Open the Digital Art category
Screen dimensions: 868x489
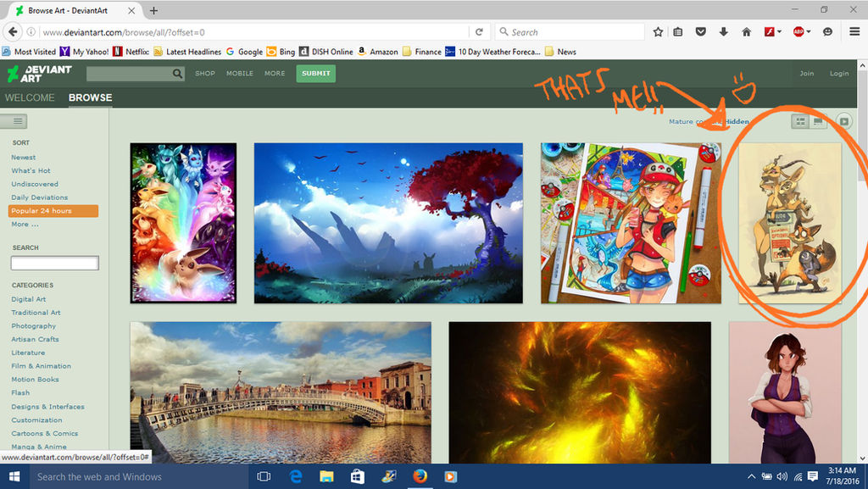(x=29, y=298)
